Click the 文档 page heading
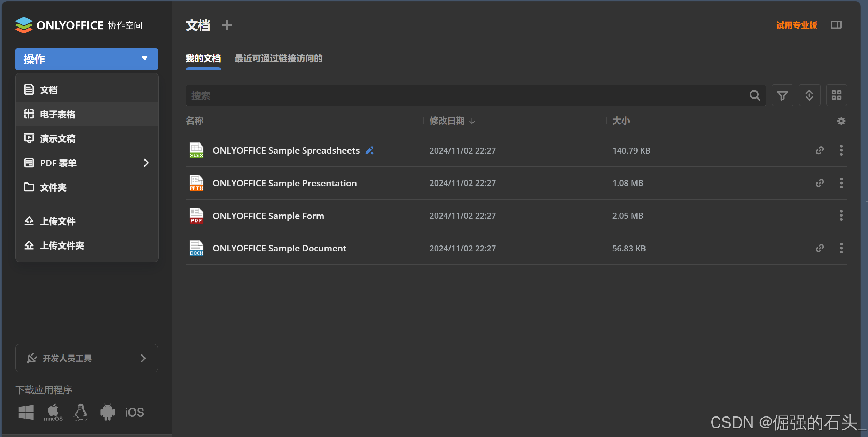The width and height of the screenshot is (868, 437). (198, 25)
